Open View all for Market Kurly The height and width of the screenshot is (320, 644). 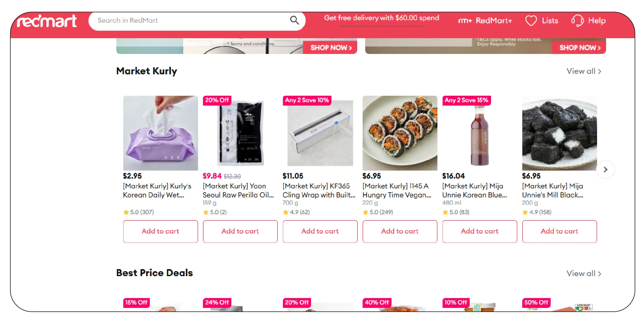[584, 71]
